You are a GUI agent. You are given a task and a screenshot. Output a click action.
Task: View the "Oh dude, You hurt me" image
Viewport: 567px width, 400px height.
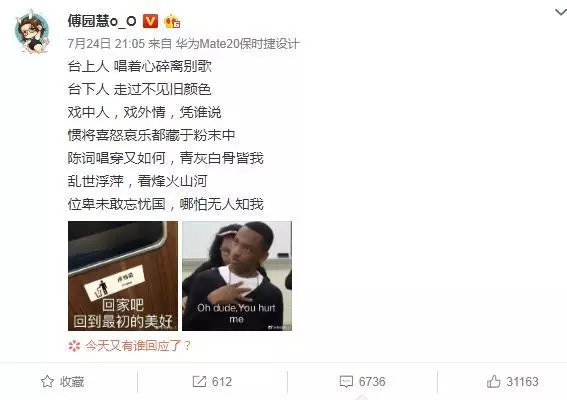[x=237, y=276]
